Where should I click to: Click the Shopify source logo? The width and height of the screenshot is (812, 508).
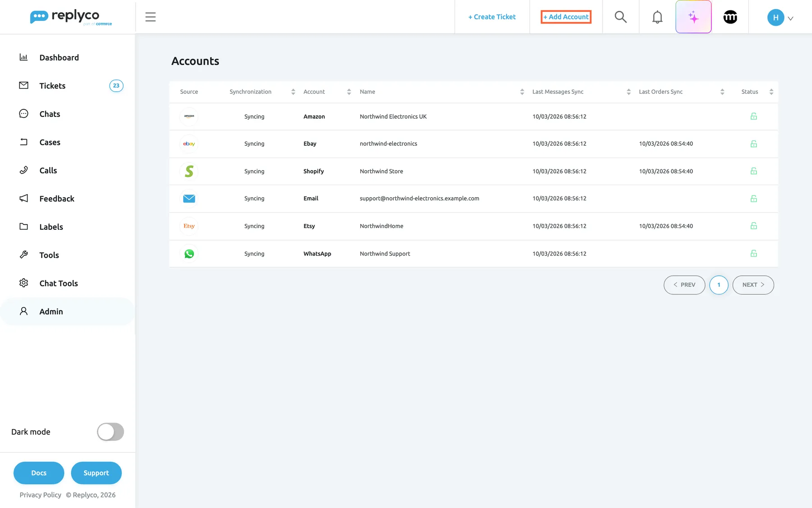point(189,171)
